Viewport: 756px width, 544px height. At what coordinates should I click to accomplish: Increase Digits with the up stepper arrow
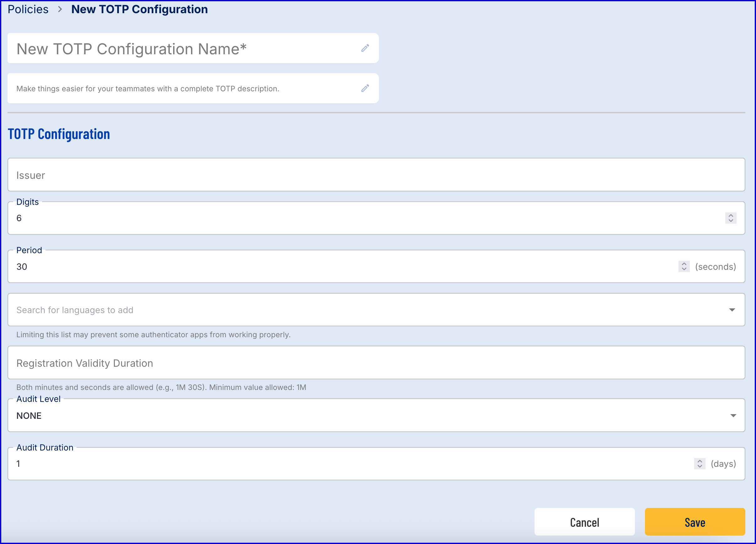(x=731, y=215)
